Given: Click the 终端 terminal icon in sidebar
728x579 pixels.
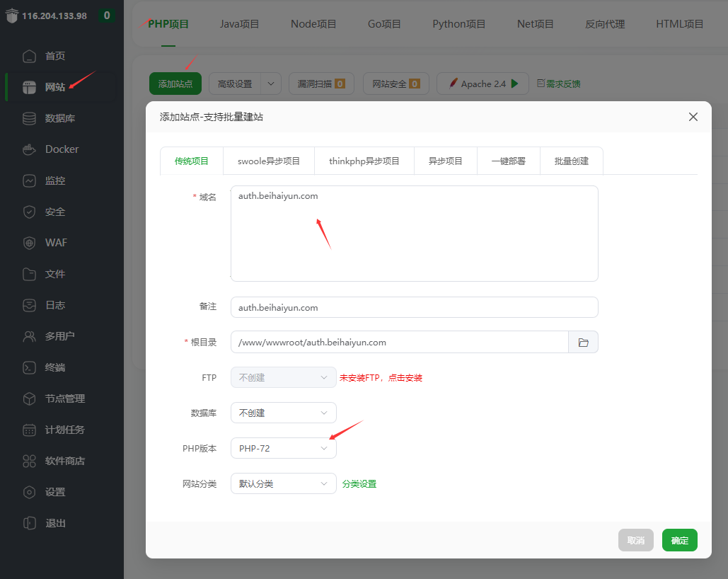Looking at the screenshot, I should point(29,367).
